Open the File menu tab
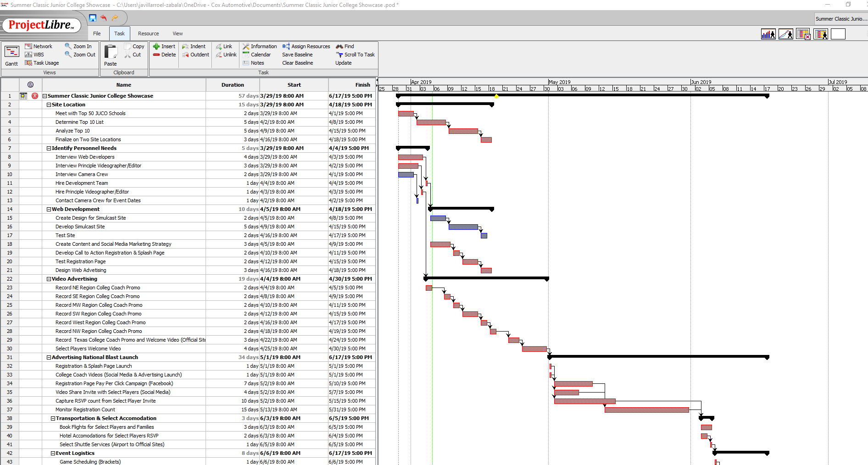 click(x=97, y=33)
